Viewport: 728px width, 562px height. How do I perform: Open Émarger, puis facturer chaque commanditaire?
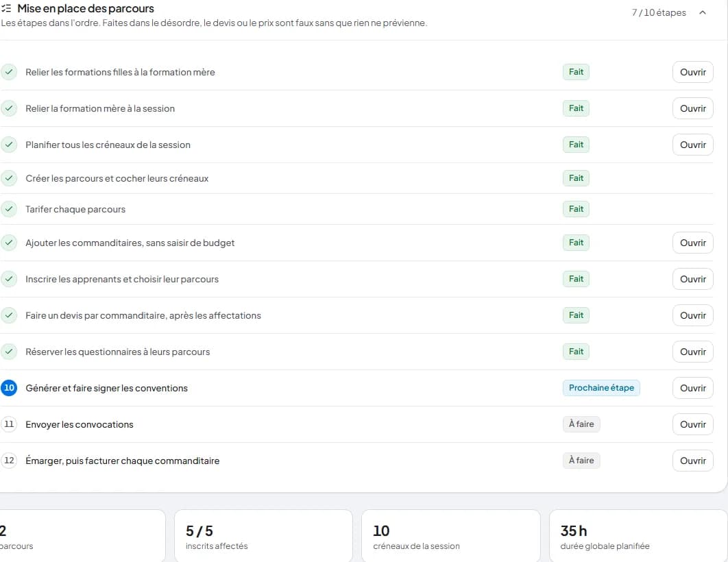[693, 461]
